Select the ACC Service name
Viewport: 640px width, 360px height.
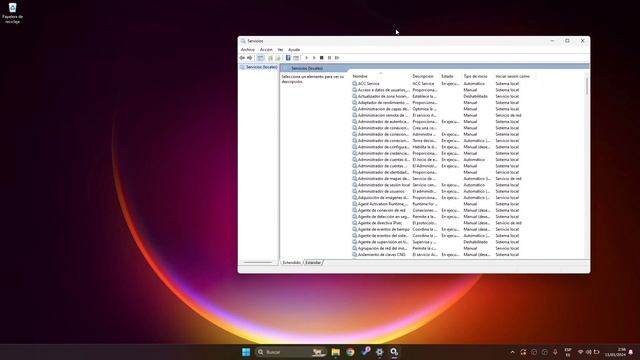click(x=369, y=84)
